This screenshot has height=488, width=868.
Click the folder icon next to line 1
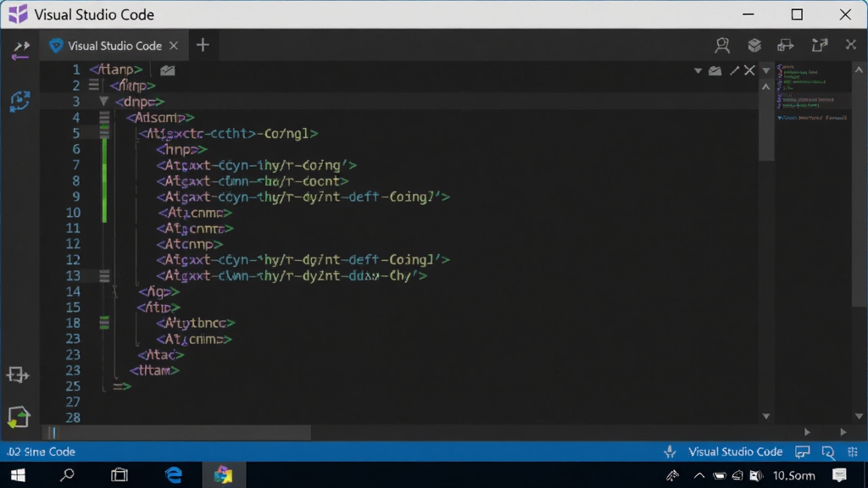click(x=167, y=70)
